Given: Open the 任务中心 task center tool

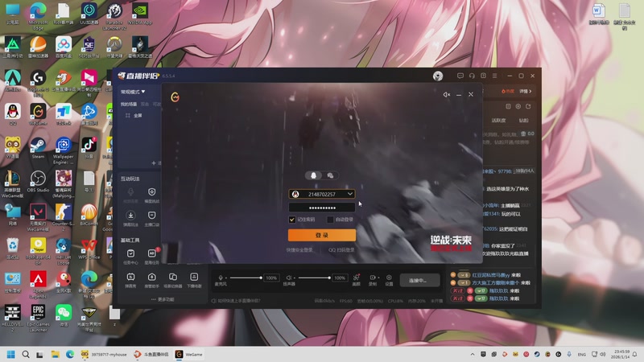Looking at the screenshot, I should (x=130, y=256).
